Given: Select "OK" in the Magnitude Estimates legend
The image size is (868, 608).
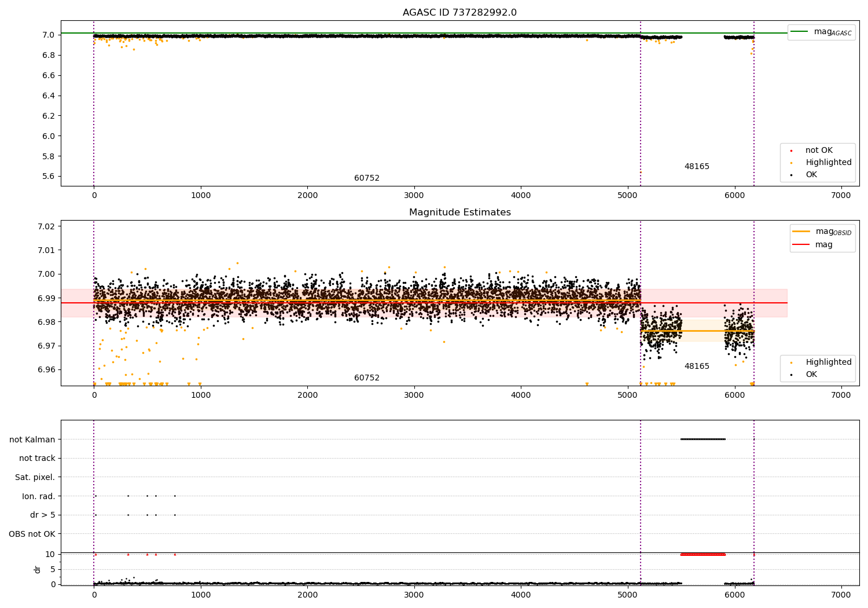Looking at the screenshot, I should coord(811,375).
